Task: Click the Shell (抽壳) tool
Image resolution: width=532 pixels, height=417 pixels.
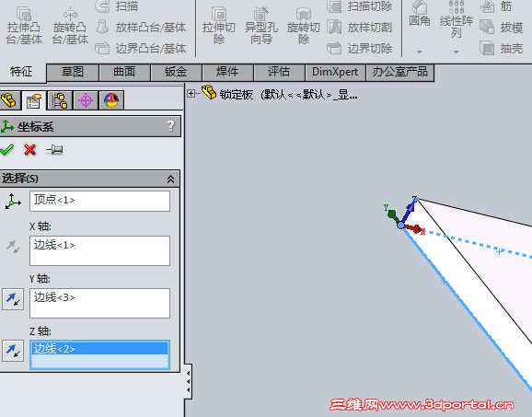Action: (502, 49)
